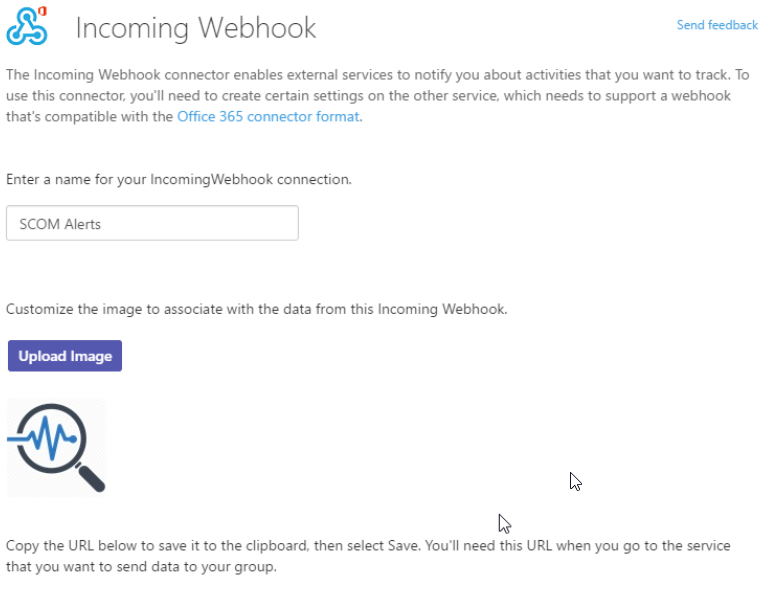765x595 pixels.
Task: Open the Office 365 connector format link
Action: (268, 117)
